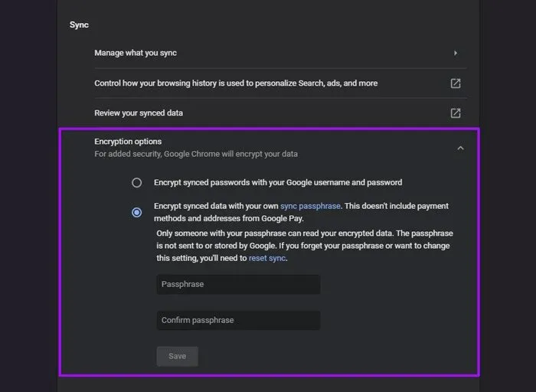Click the Encryption options section title
This screenshot has height=392, width=536.
coord(128,142)
